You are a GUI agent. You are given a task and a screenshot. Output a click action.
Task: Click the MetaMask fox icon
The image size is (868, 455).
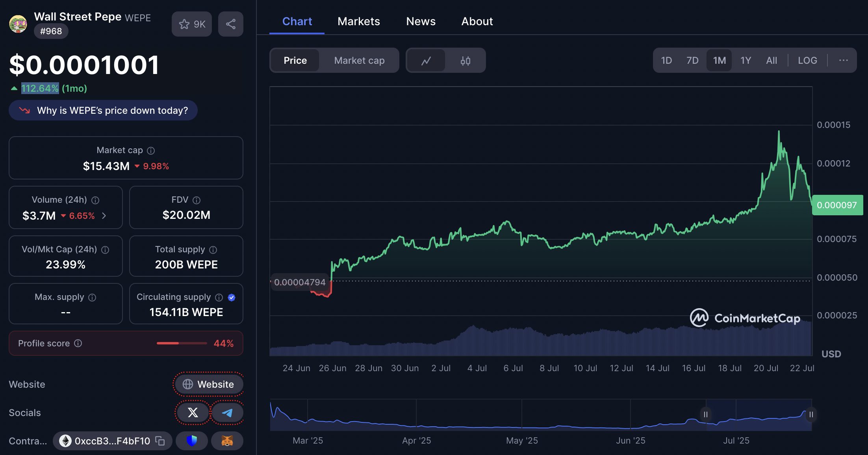(x=227, y=441)
